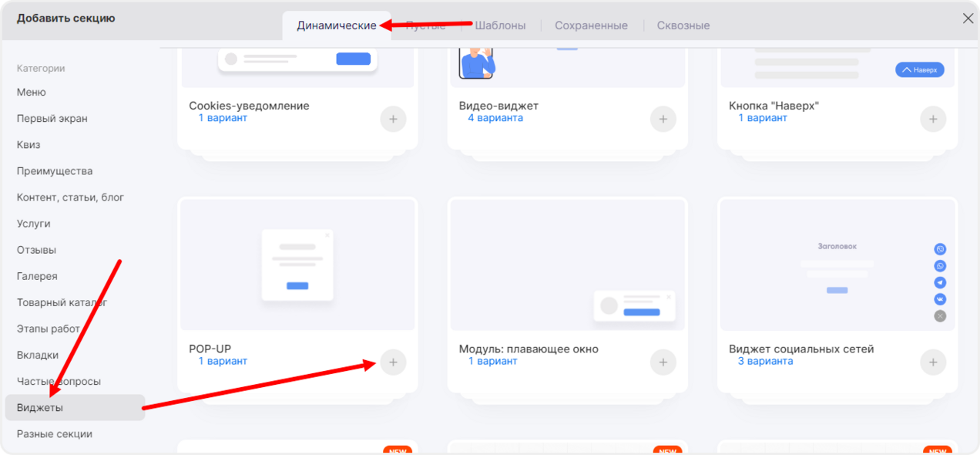This screenshot has height=455, width=980.
Task: Select the Разные секции category
Action: coord(55,434)
